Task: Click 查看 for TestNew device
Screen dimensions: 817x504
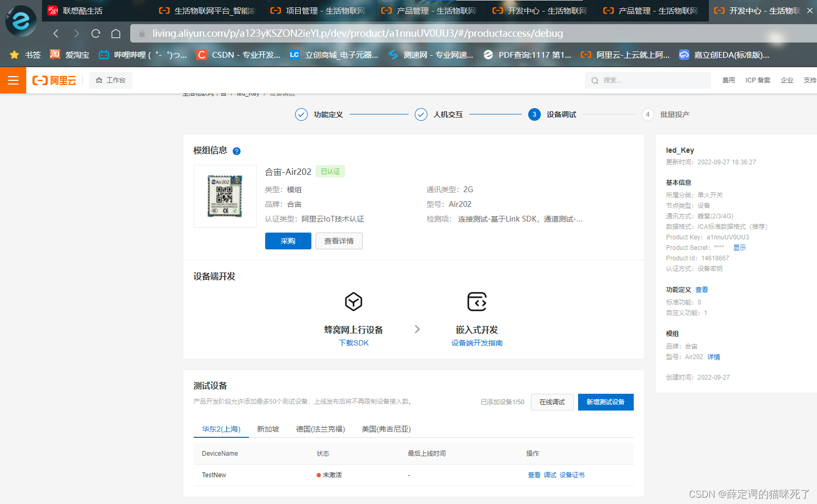Action: [x=534, y=475]
